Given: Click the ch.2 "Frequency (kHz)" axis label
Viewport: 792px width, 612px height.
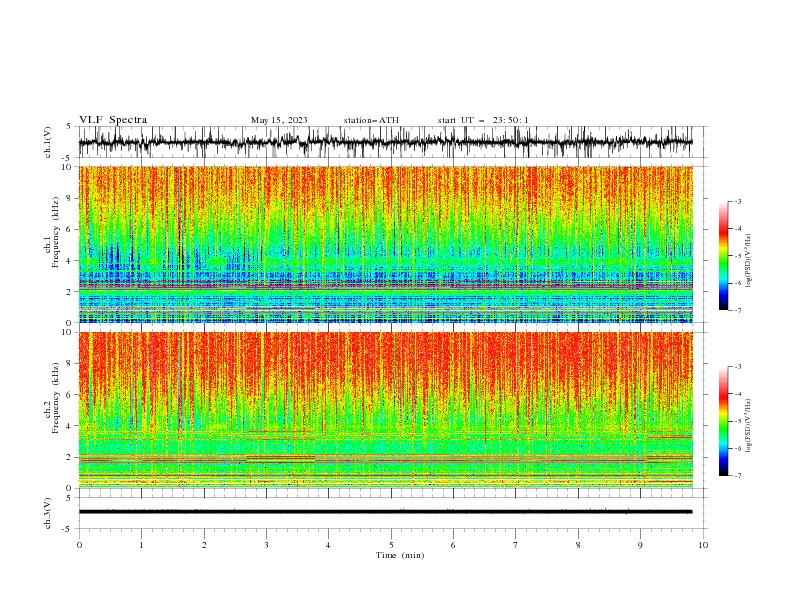Looking at the screenshot, I should pyautogui.click(x=56, y=397).
